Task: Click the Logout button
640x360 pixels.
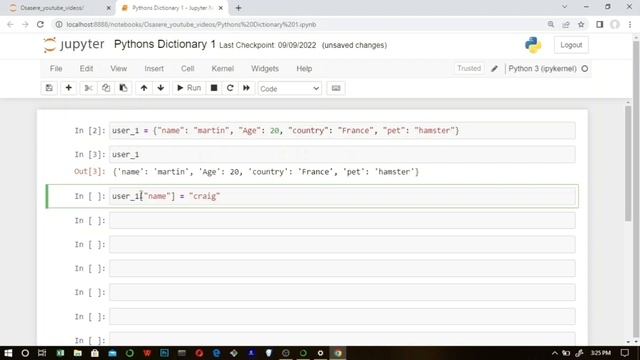Action: pyautogui.click(x=571, y=45)
